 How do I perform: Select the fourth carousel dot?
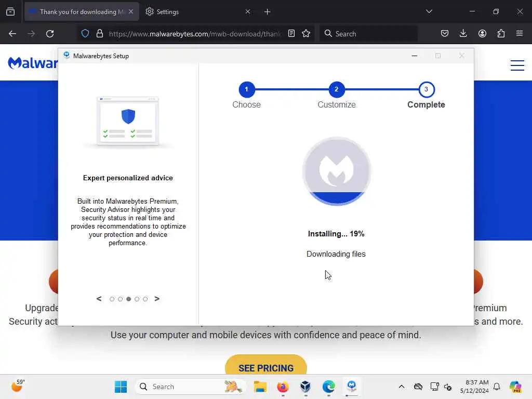pyautogui.click(x=137, y=299)
